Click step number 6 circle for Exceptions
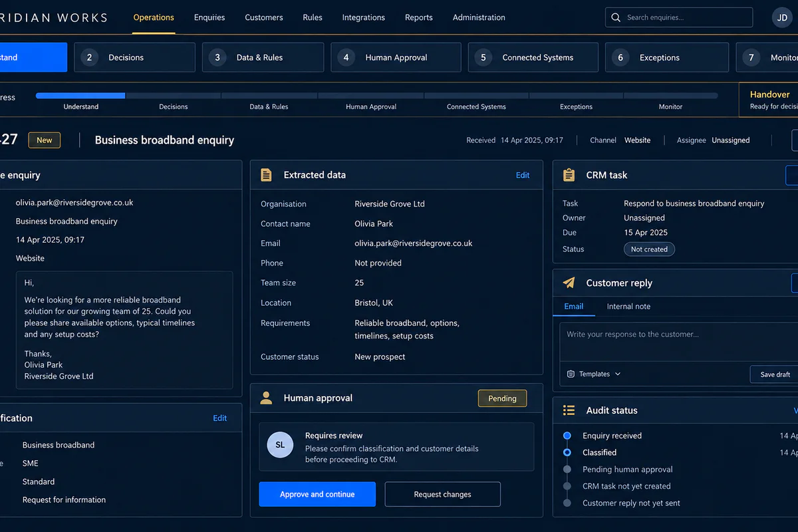This screenshot has height=532, width=798. coord(620,57)
